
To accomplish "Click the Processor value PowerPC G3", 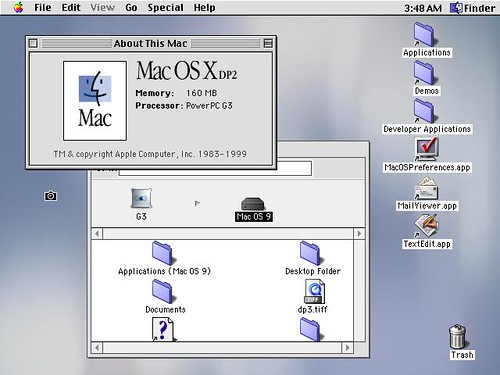I will (209, 106).
